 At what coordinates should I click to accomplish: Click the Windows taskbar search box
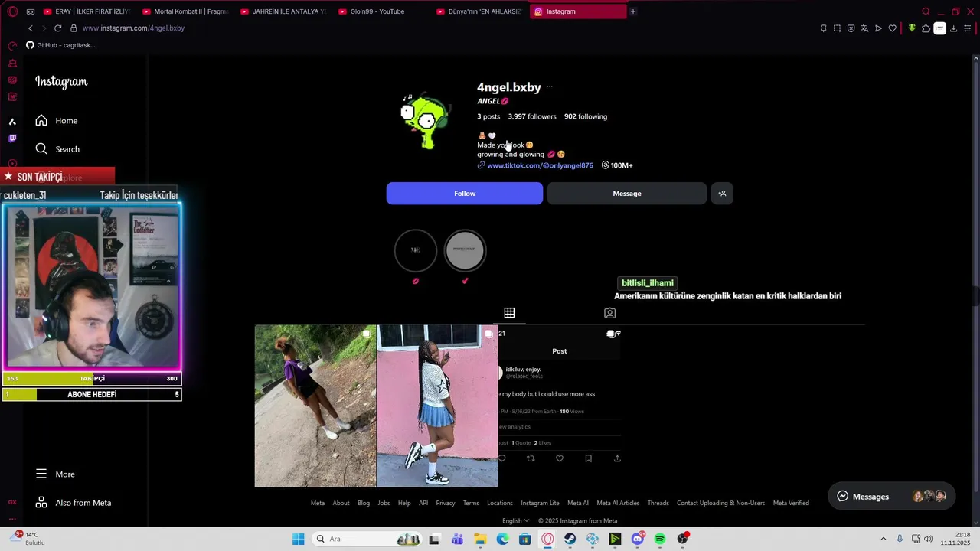(x=367, y=540)
